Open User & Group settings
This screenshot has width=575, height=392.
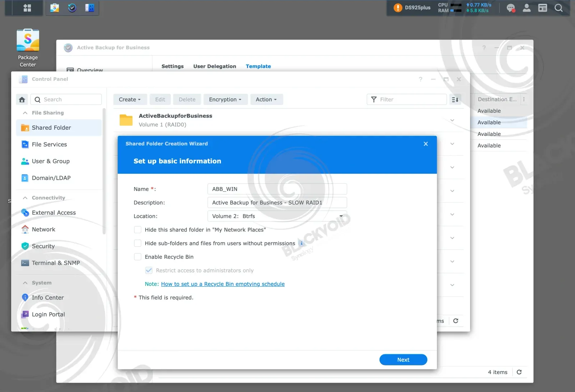coord(59,161)
